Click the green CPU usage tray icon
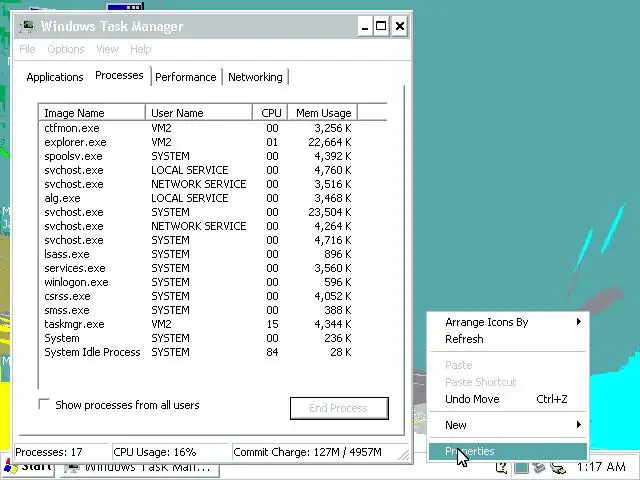The width and height of the screenshot is (640, 480). tap(520, 467)
